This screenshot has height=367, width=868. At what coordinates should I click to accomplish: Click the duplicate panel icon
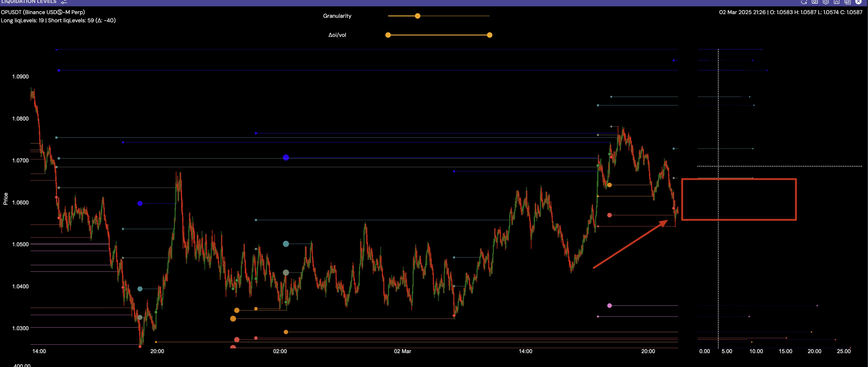click(847, 2)
